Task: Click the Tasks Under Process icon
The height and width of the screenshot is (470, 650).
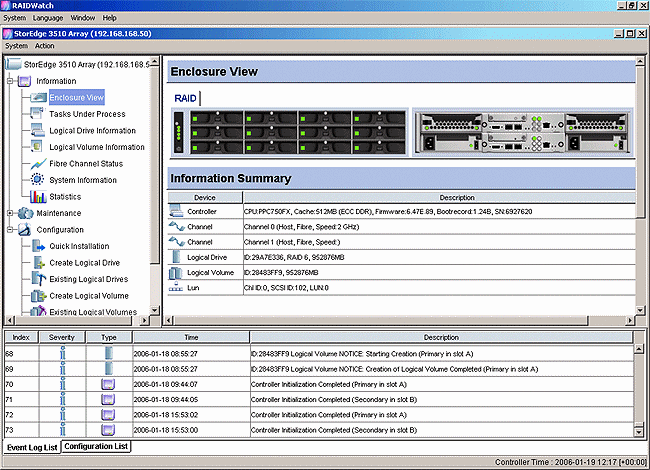Action: [x=37, y=114]
